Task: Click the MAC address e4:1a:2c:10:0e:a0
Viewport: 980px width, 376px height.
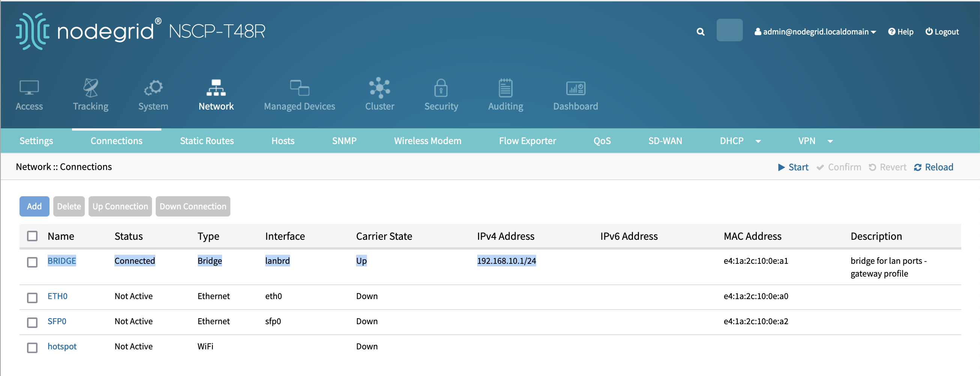Action: coord(756,296)
